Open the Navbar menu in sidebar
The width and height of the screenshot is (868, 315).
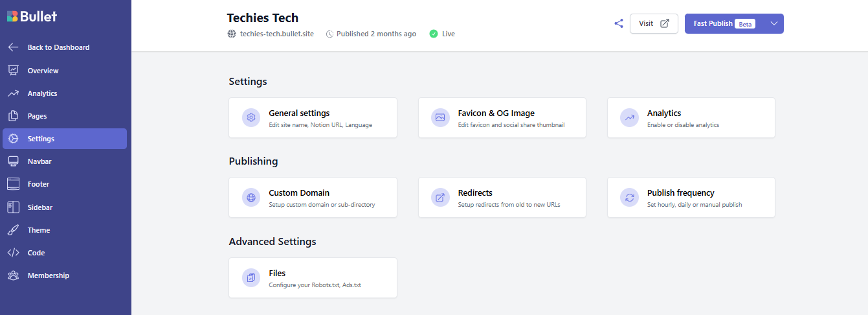coord(39,161)
